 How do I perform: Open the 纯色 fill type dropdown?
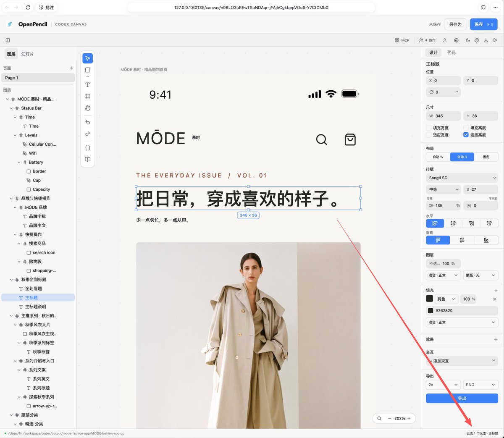(x=446, y=299)
